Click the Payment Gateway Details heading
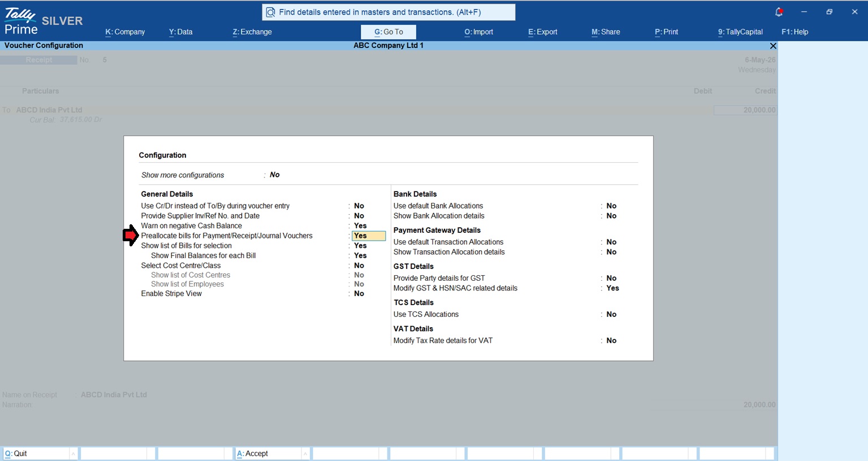 pos(437,230)
